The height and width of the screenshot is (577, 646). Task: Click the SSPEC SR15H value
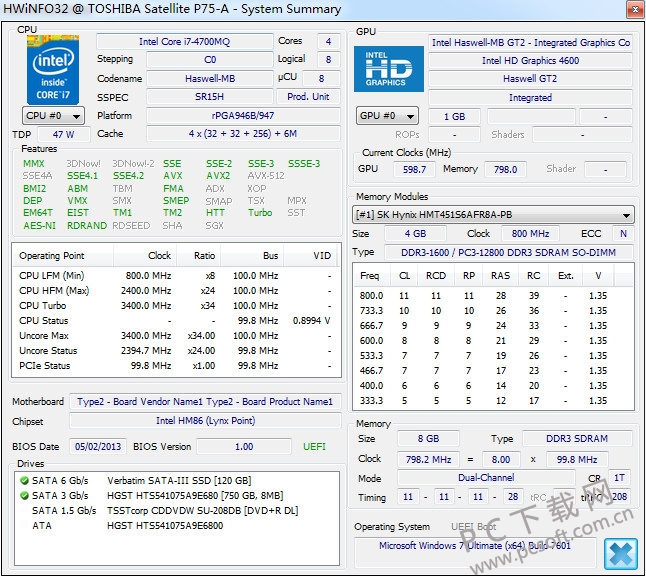click(x=210, y=97)
